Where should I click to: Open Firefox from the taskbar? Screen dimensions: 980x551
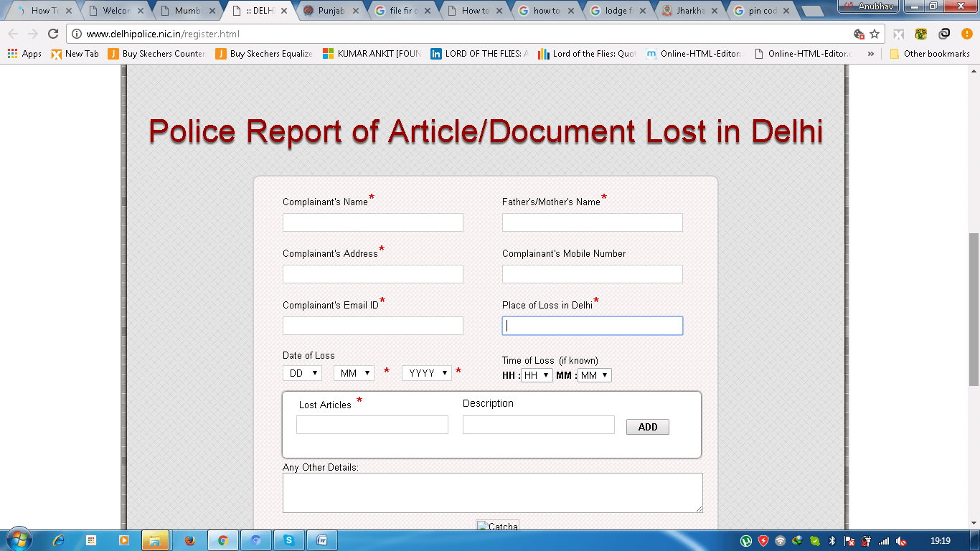[x=190, y=540]
